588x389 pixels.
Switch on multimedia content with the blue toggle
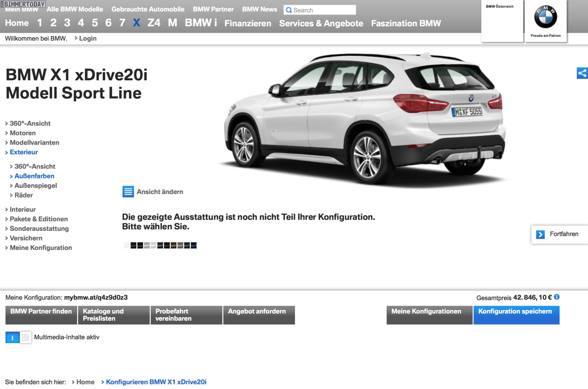pos(12,338)
